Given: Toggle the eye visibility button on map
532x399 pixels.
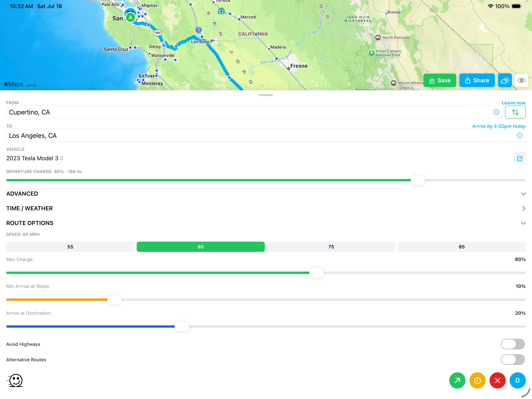Looking at the screenshot, I should (x=521, y=80).
